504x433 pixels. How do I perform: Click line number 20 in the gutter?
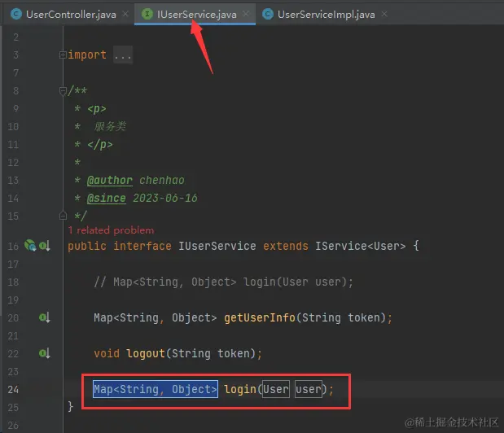pos(13,318)
